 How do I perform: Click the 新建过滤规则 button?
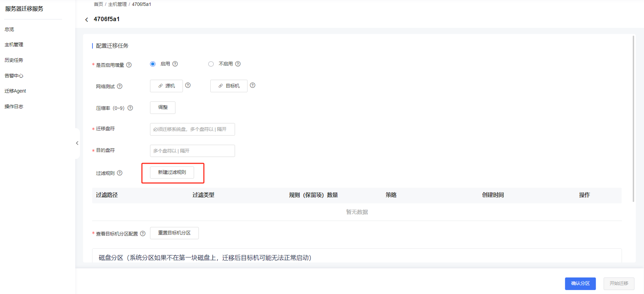pyautogui.click(x=172, y=172)
